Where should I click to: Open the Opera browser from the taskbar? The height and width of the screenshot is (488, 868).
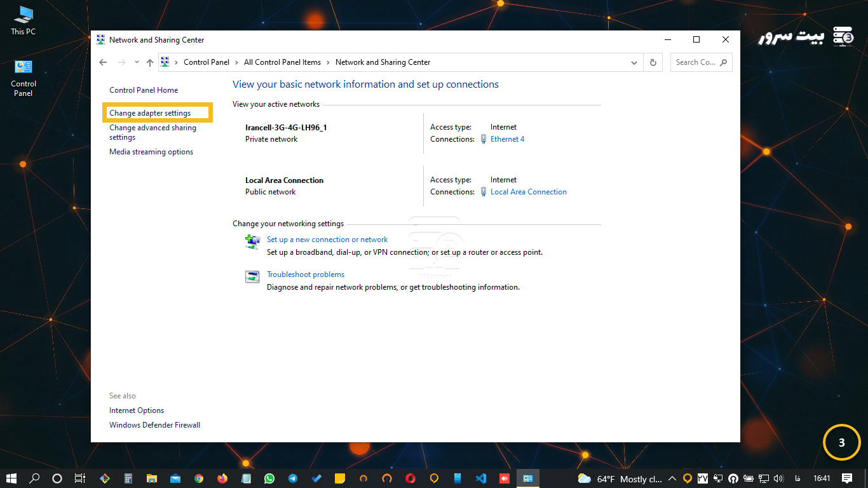coord(410,478)
